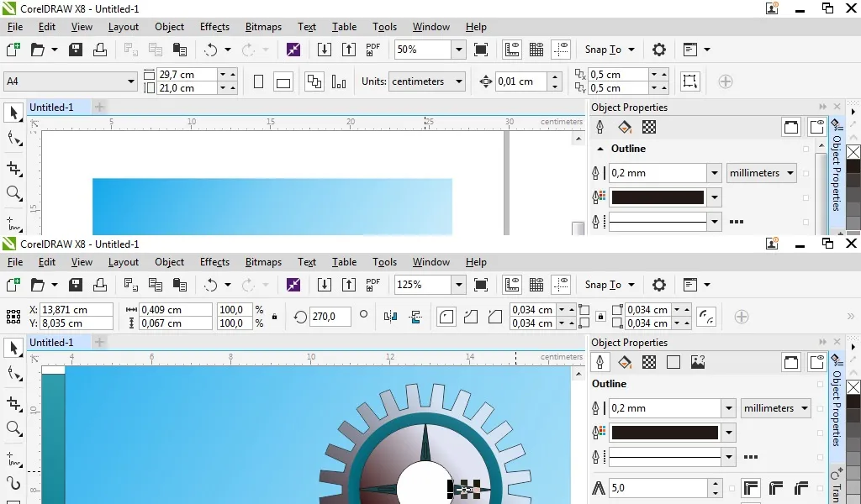This screenshot has height=504, width=861.
Task: Click outline black color swatch in bottom Object Properties
Action: click(x=664, y=433)
